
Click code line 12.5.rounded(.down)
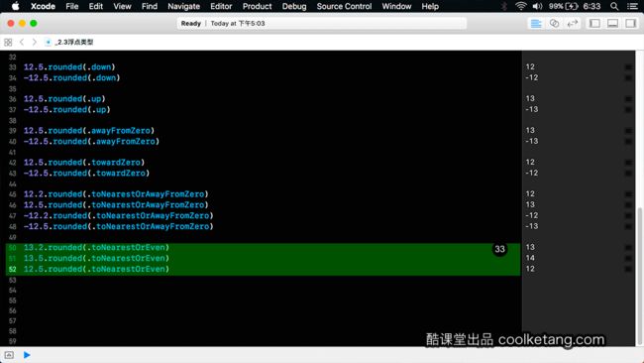[69, 66]
